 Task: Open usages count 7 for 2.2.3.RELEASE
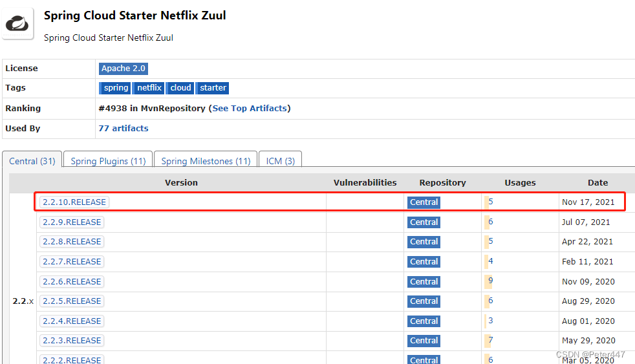(490, 339)
